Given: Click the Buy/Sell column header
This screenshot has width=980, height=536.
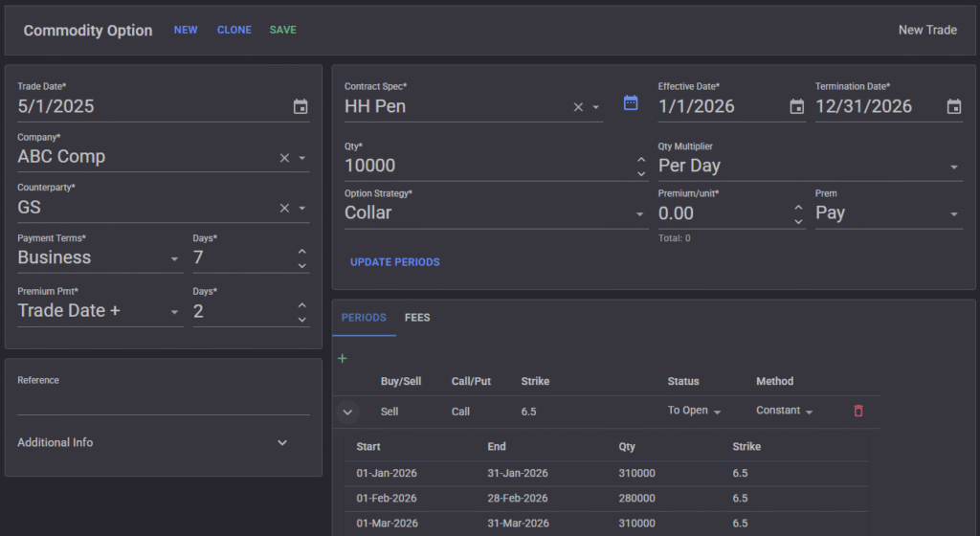Looking at the screenshot, I should (x=401, y=381).
